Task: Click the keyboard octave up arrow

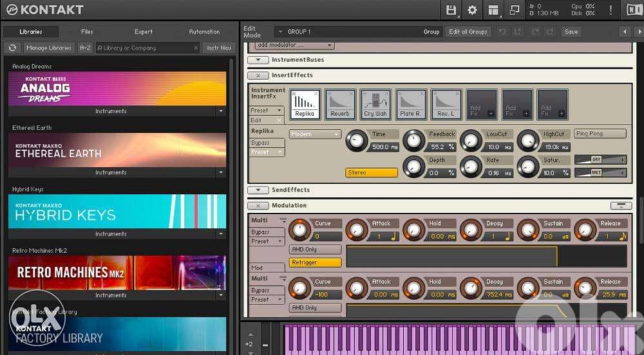Action: click(x=251, y=335)
